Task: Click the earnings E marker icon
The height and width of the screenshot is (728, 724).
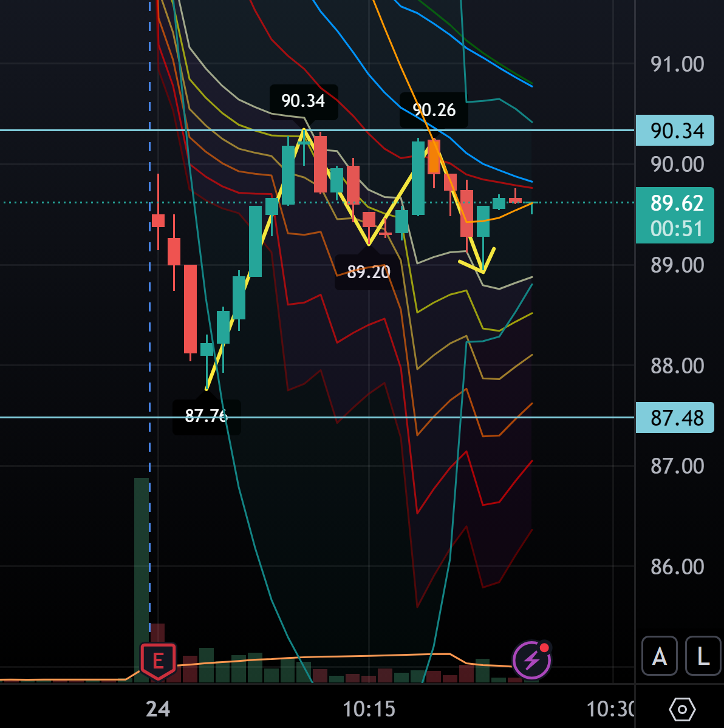Action: tap(158, 661)
